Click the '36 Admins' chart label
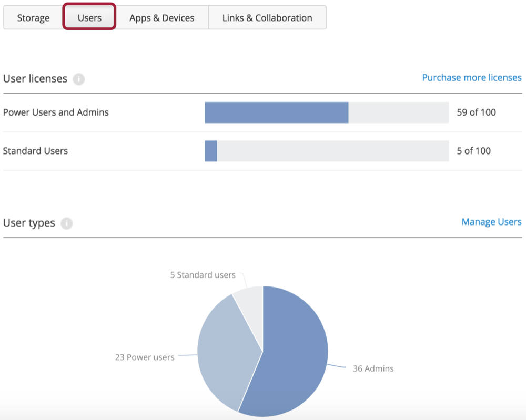Screen dimensions: 526x420 [x=373, y=368]
